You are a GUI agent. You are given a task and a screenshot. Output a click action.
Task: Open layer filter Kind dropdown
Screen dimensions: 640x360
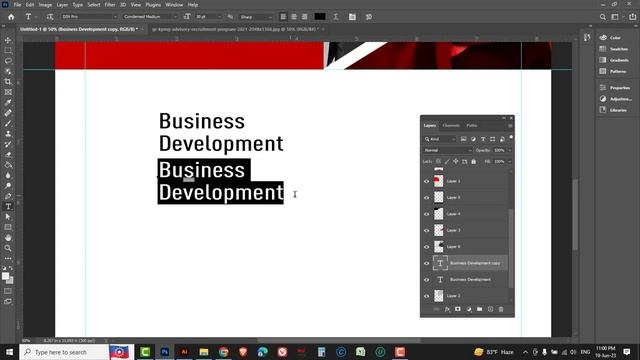440,139
